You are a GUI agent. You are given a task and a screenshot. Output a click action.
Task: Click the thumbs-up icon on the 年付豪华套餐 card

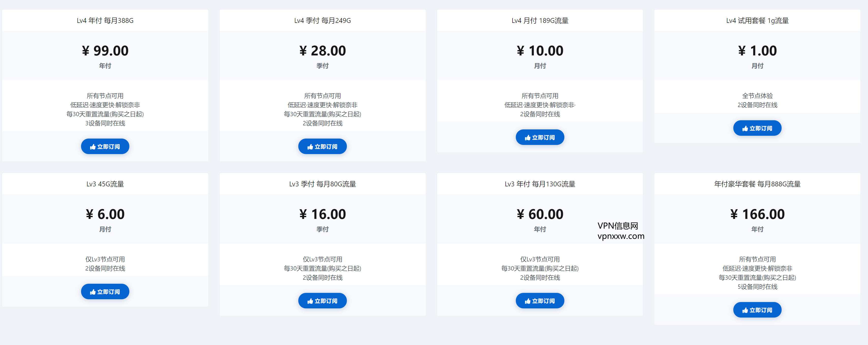[x=745, y=310]
